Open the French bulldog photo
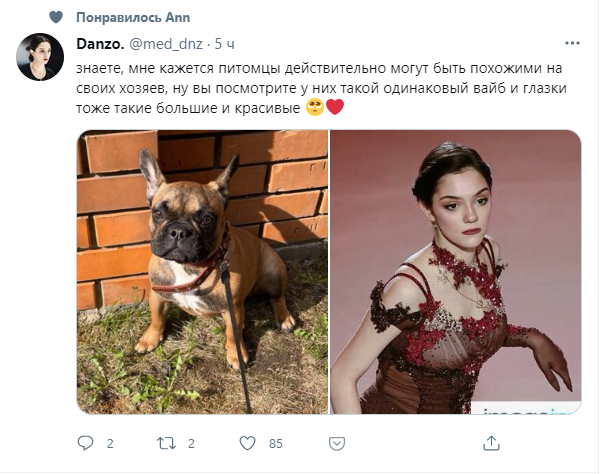The width and height of the screenshot is (611, 474). click(x=202, y=271)
